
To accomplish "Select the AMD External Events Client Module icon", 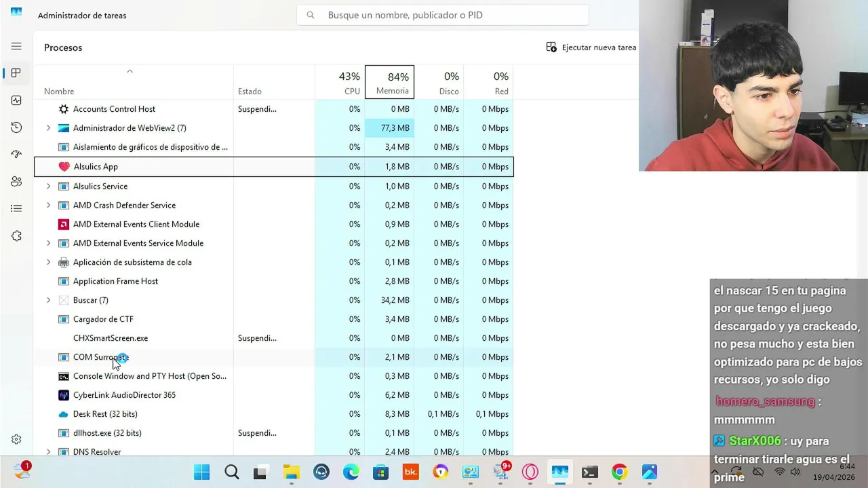I will 64,224.
